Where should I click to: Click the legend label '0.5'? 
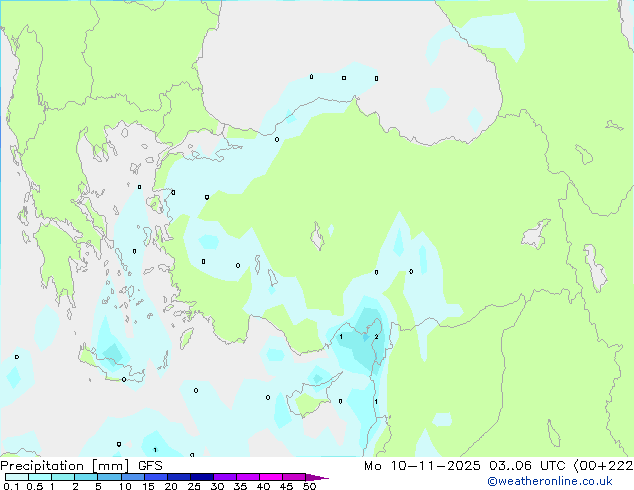(x=35, y=486)
